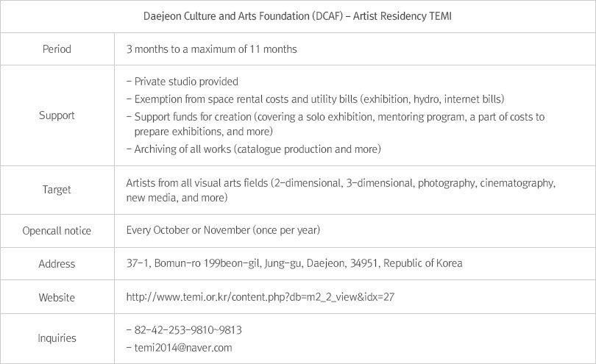Click the table title mentioning Artist Residency TEMI
This screenshot has height=364, width=596.
[297, 15]
